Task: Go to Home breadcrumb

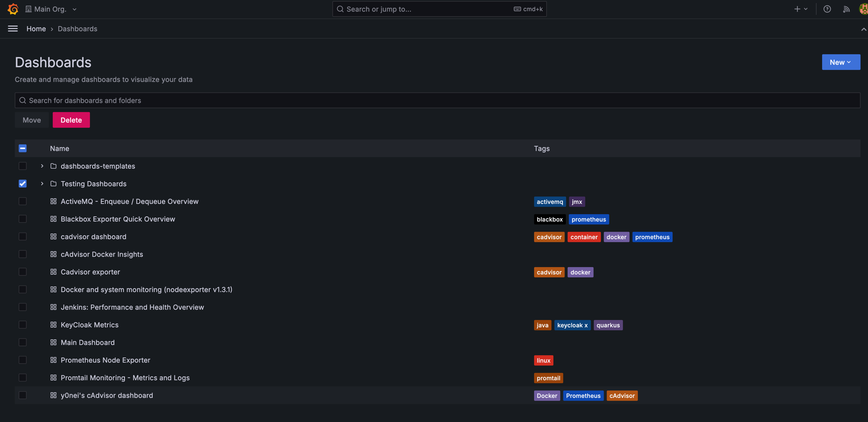Action: pyautogui.click(x=36, y=29)
